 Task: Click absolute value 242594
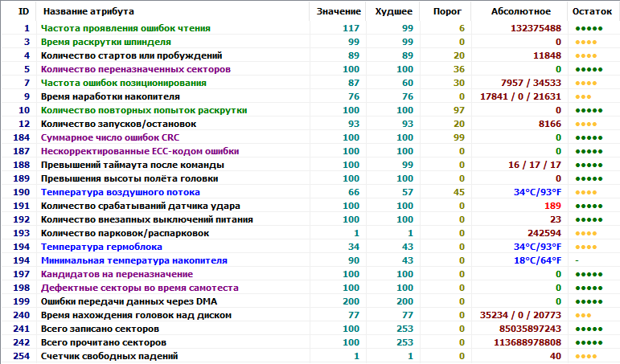coord(544,233)
